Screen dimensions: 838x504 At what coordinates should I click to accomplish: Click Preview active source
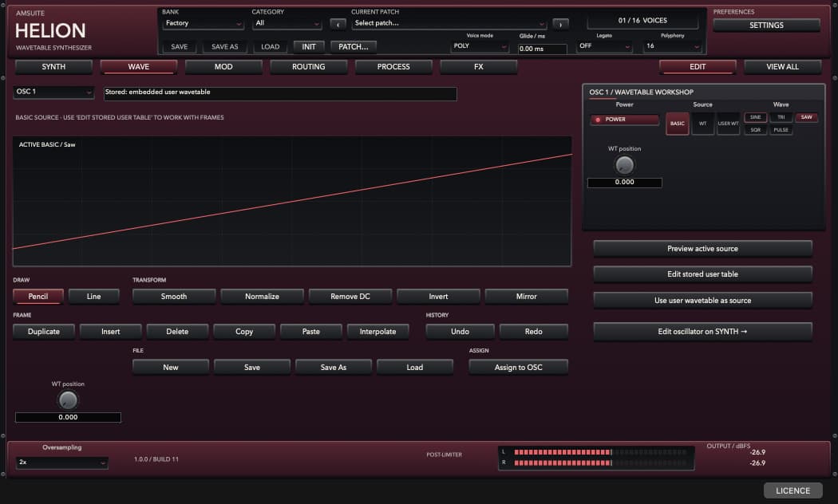pos(703,249)
